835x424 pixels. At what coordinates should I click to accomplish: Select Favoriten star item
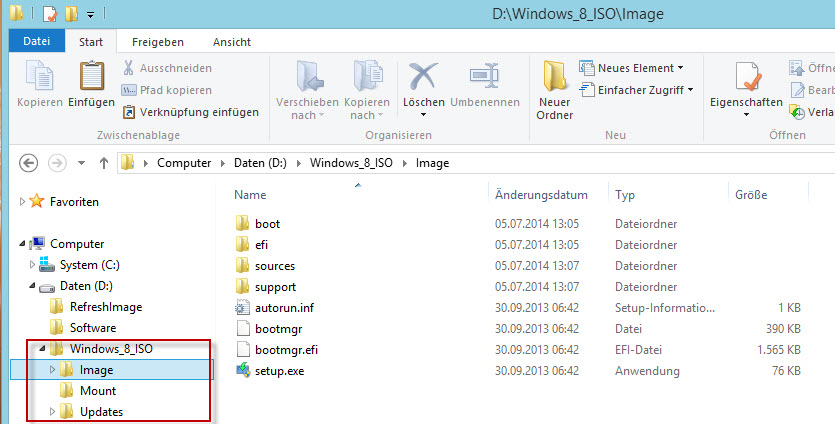pyautogui.click(x=36, y=201)
